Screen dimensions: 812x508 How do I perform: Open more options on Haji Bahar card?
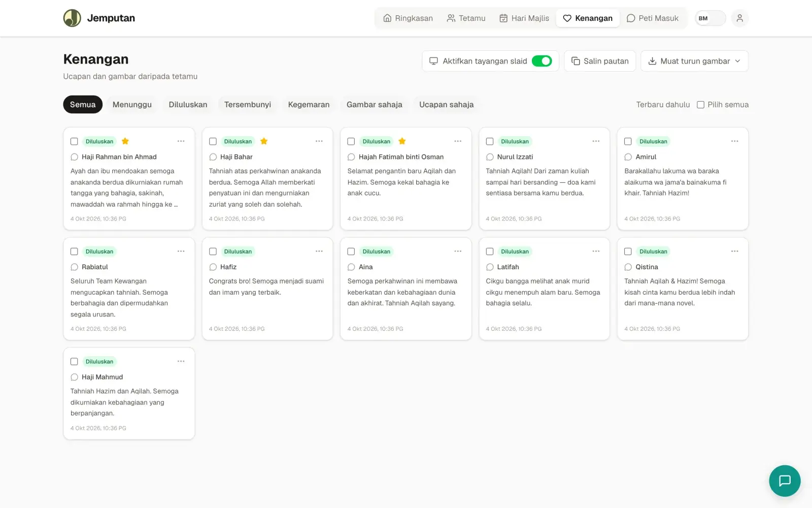tap(319, 141)
